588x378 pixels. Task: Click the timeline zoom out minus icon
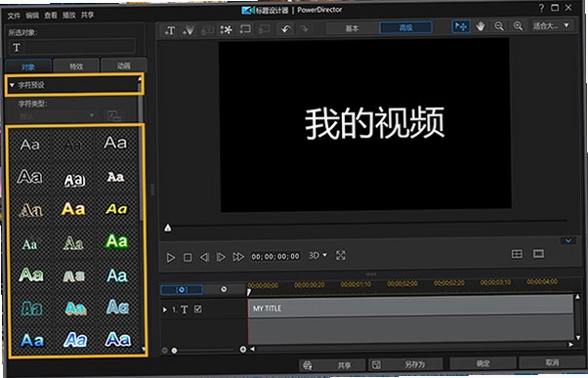(x=164, y=351)
